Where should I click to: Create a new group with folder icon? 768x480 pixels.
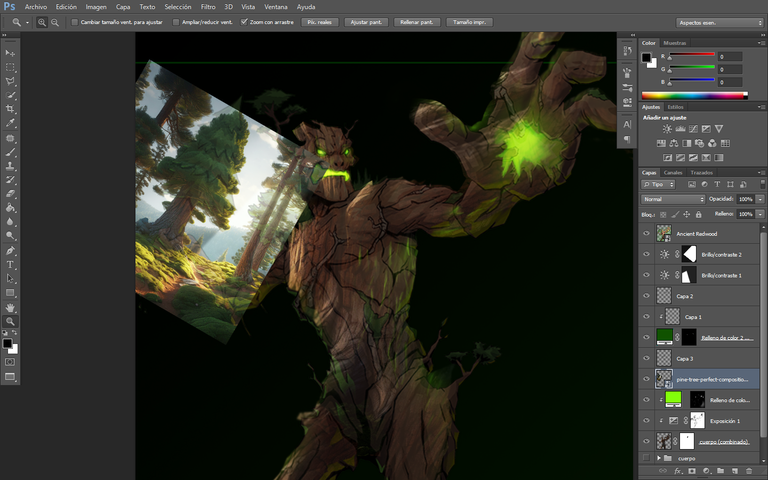click(720, 471)
